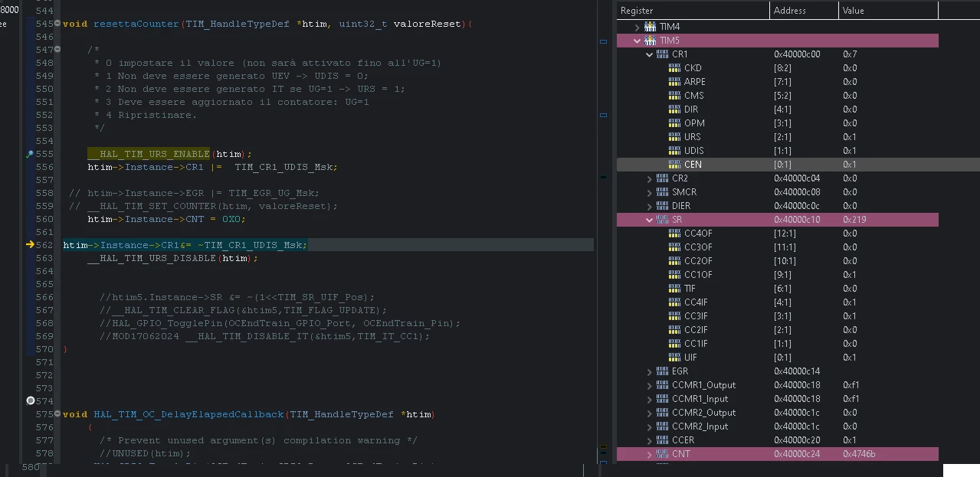Image resolution: width=980 pixels, height=477 pixels.
Task: Sort by the Address column header
Action: [804, 10]
